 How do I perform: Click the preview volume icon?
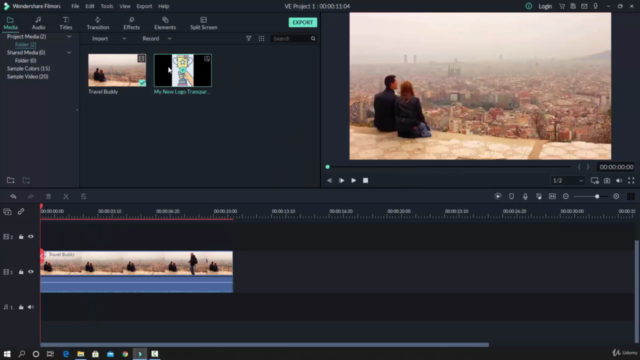(x=619, y=180)
